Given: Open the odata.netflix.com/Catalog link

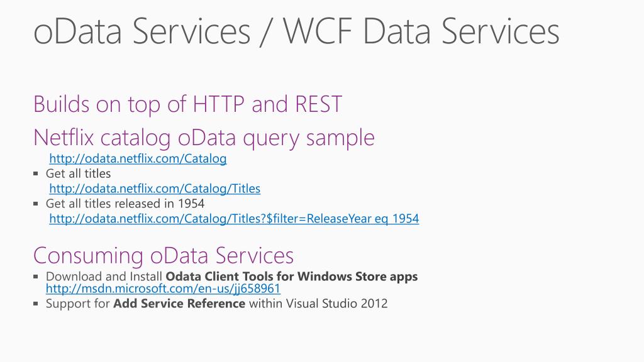Looking at the screenshot, I should pos(138,159).
